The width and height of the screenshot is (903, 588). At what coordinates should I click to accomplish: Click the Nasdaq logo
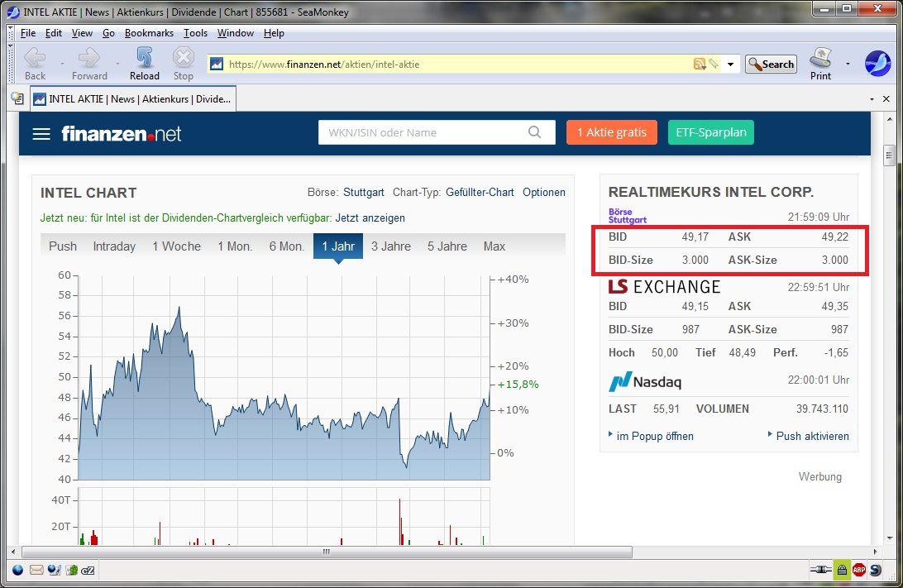click(x=645, y=381)
